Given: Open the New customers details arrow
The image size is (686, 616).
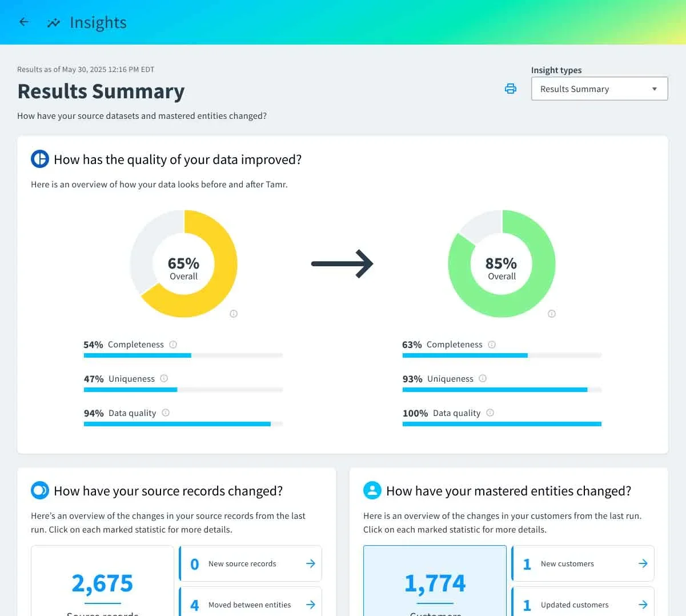Looking at the screenshot, I should 643,563.
